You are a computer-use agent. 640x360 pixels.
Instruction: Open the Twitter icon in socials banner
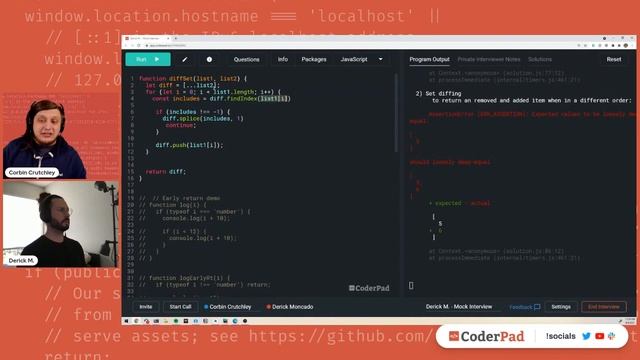[586, 336]
